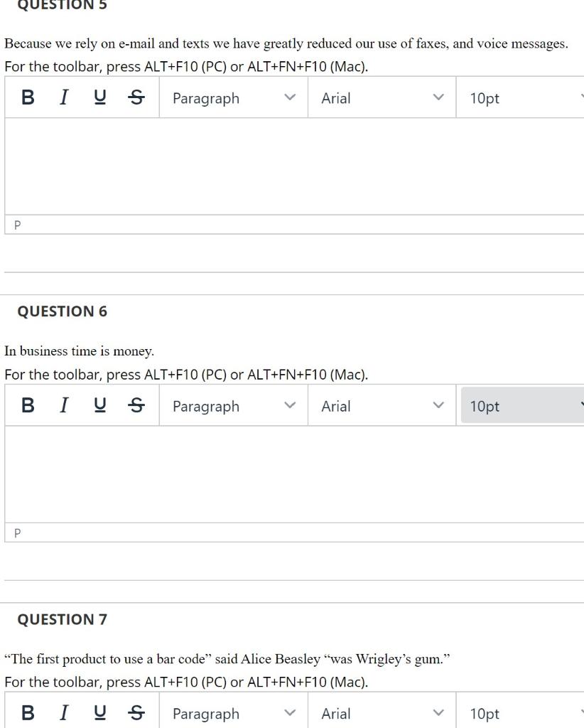The image size is (584, 728).
Task: Apply Italic in Question 5 editor
Action: [x=64, y=98]
